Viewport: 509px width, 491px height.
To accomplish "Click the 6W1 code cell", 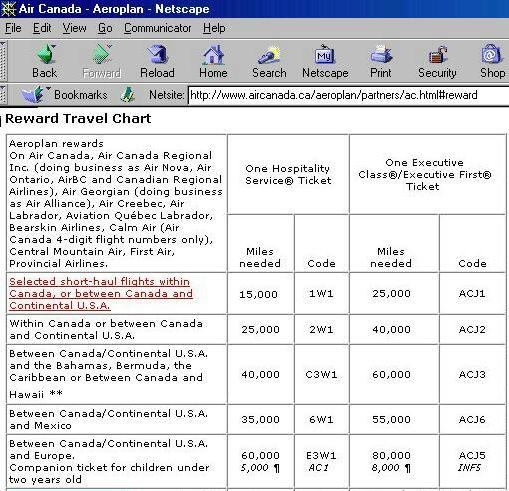I will [x=321, y=420].
